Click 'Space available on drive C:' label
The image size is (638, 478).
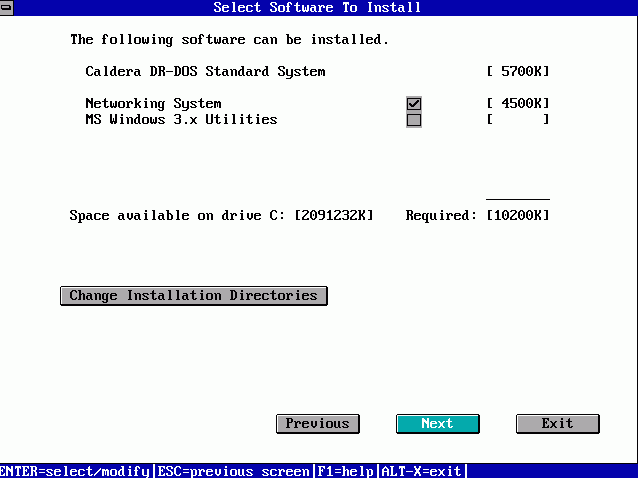click(x=177, y=215)
